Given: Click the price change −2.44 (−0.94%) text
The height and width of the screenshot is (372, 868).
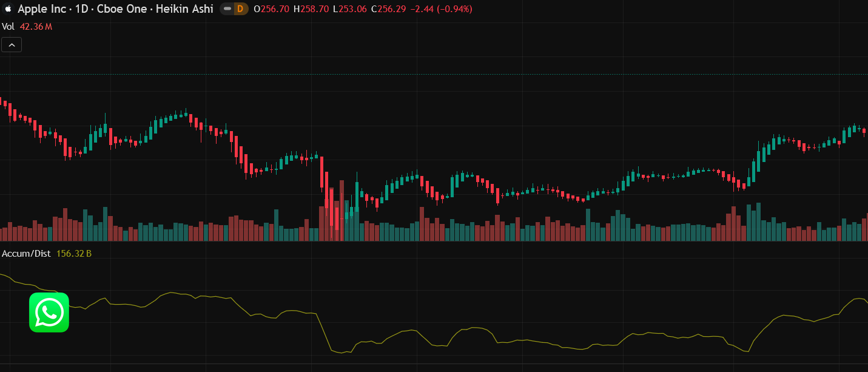Looking at the screenshot, I should click(442, 9).
